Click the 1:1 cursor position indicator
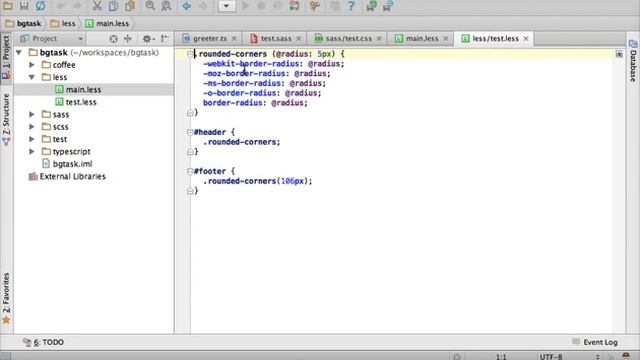The image size is (640, 360). [501, 357]
